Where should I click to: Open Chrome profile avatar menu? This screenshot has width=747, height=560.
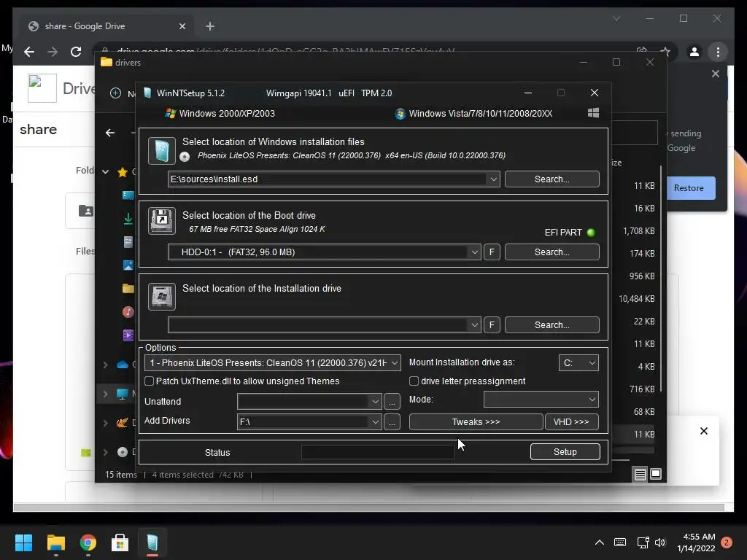pos(694,52)
